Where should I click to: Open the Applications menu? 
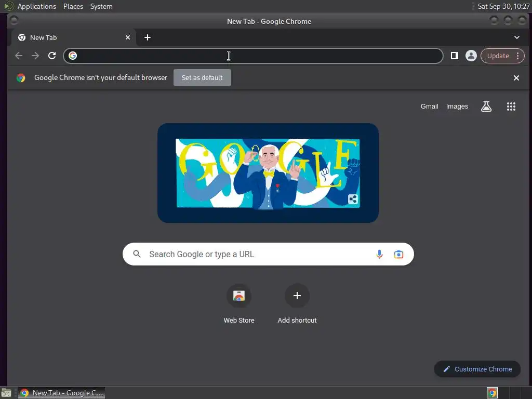[x=37, y=6]
